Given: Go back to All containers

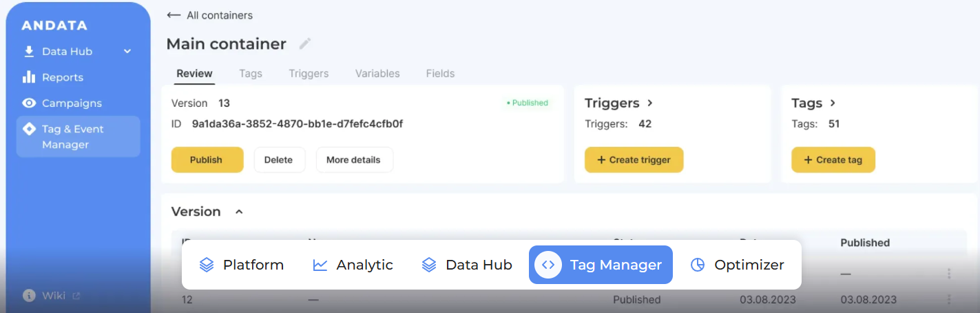Looking at the screenshot, I should pyautogui.click(x=210, y=15).
